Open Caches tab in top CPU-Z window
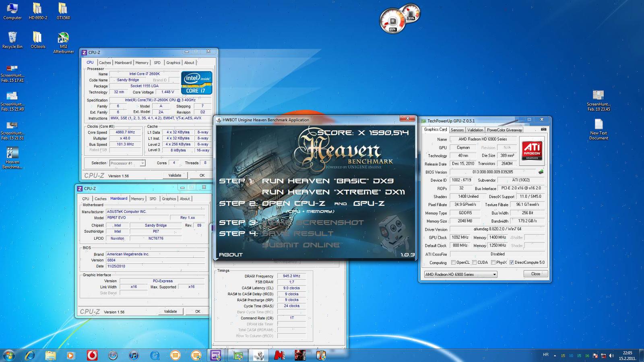 tap(105, 62)
